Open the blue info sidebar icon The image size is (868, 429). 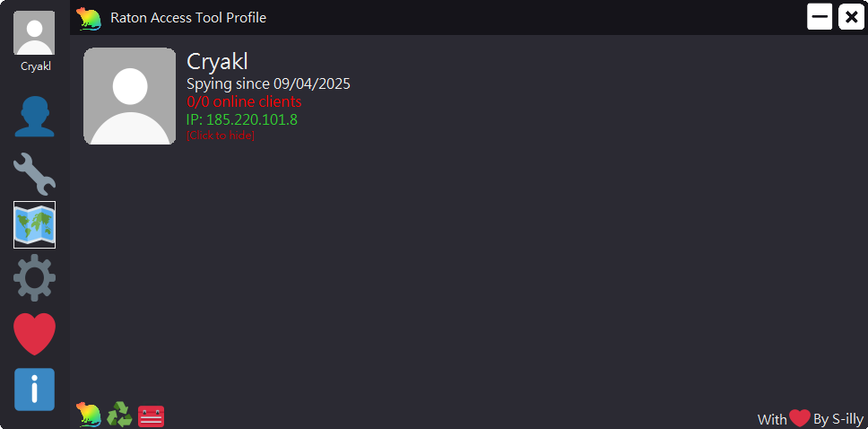tap(34, 390)
